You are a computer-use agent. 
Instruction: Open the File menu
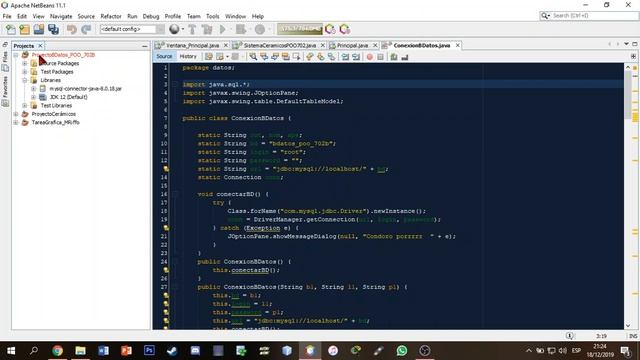[7, 16]
